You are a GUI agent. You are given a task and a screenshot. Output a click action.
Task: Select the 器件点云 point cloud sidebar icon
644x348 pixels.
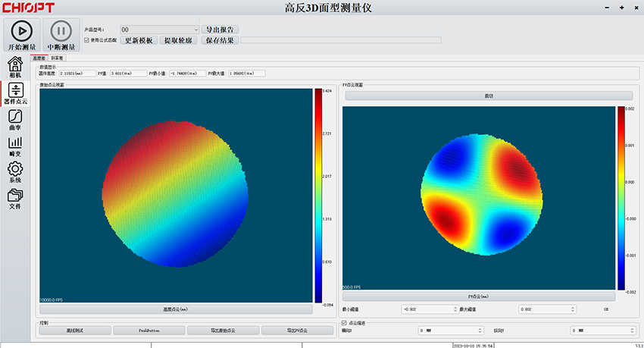15,90
